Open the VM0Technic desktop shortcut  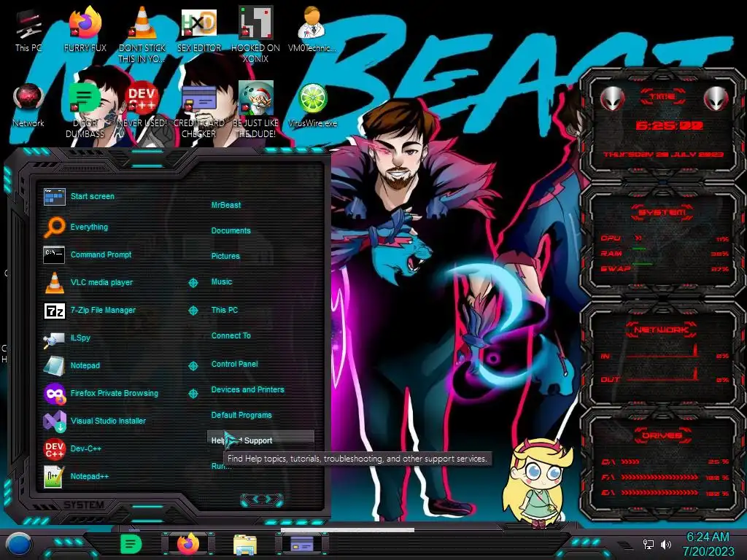(x=312, y=28)
